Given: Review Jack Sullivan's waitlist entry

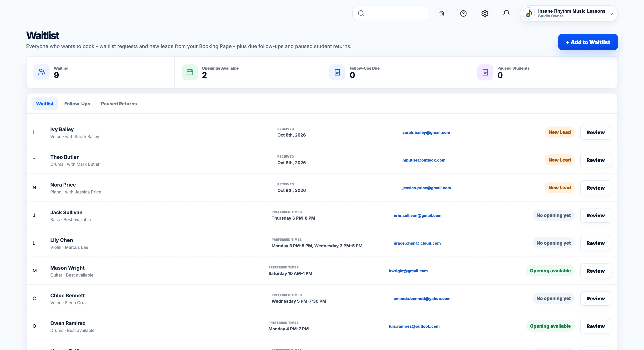Looking at the screenshot, I should click(596, 215).
